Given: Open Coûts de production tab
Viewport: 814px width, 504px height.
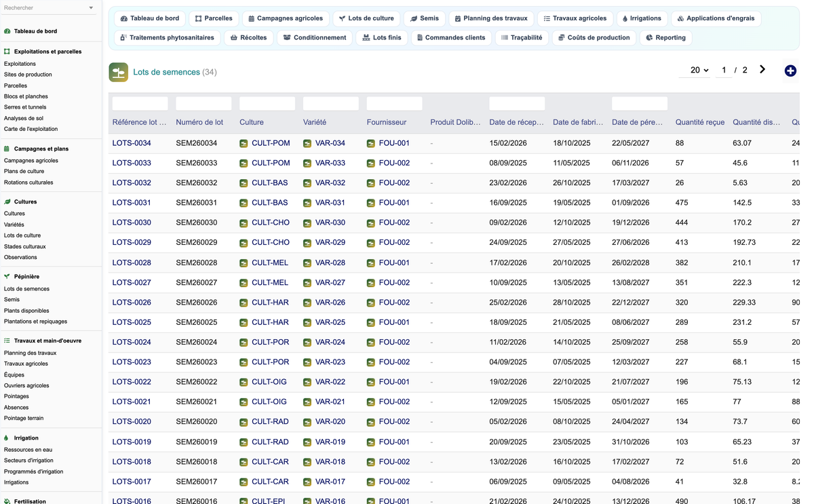Looking at the screenshot, I should (594, 37).
